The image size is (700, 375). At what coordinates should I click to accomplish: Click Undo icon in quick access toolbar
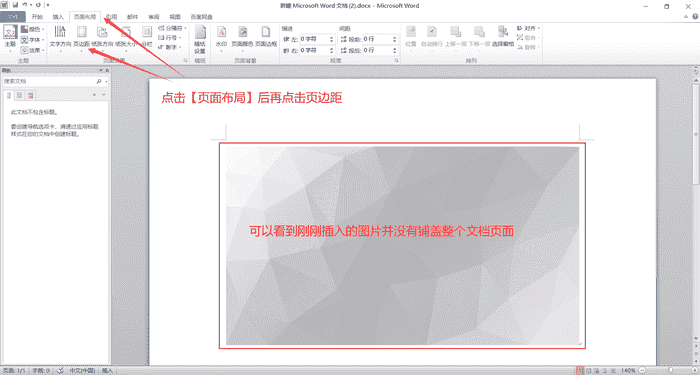[x=25, y=5]
